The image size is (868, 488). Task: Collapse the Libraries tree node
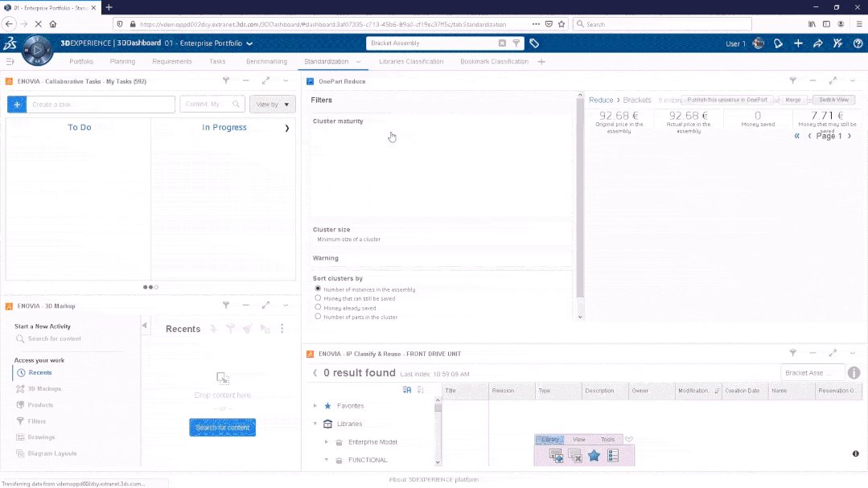tap(315, 424)
